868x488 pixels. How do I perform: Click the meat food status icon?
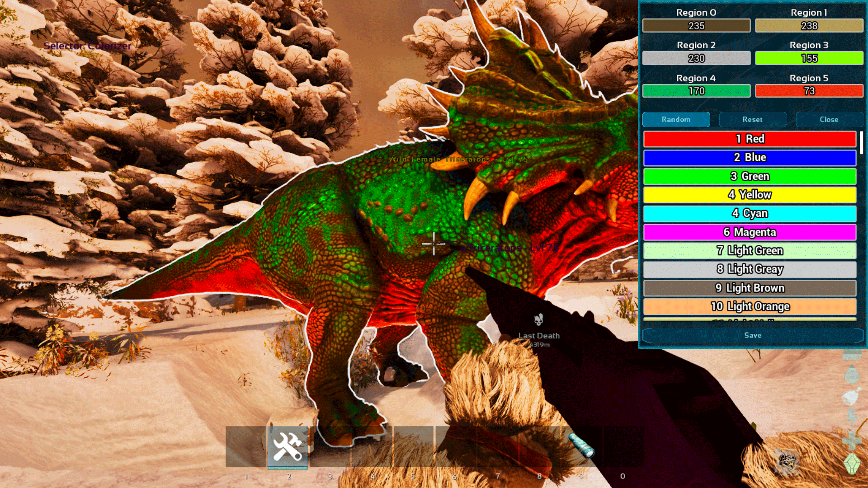tap(852, 397)
